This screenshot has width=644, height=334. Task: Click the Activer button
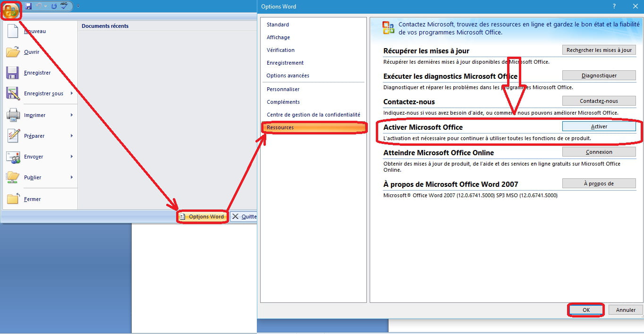click(599, 126)
